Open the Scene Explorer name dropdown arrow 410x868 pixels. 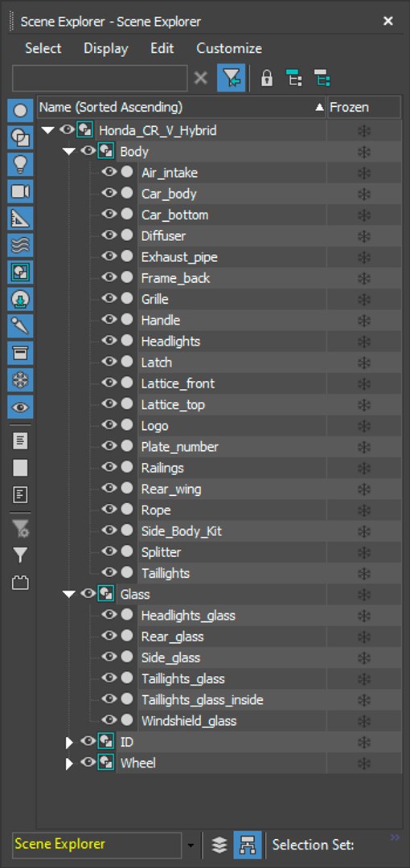tap(191, 845)
